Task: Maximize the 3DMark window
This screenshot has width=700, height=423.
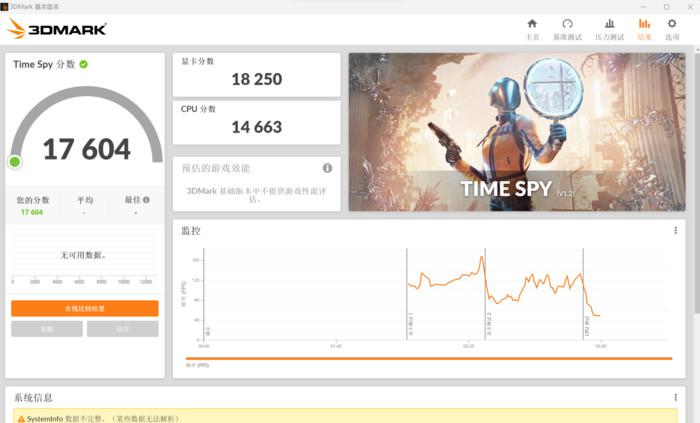Action: [x=667, y=7]
